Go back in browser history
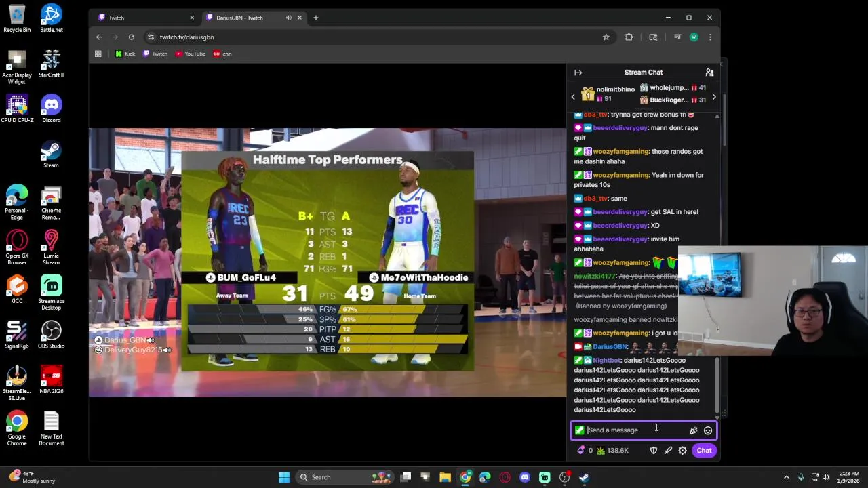Viewport: 868px width, 488px height. tap(99, 37)
